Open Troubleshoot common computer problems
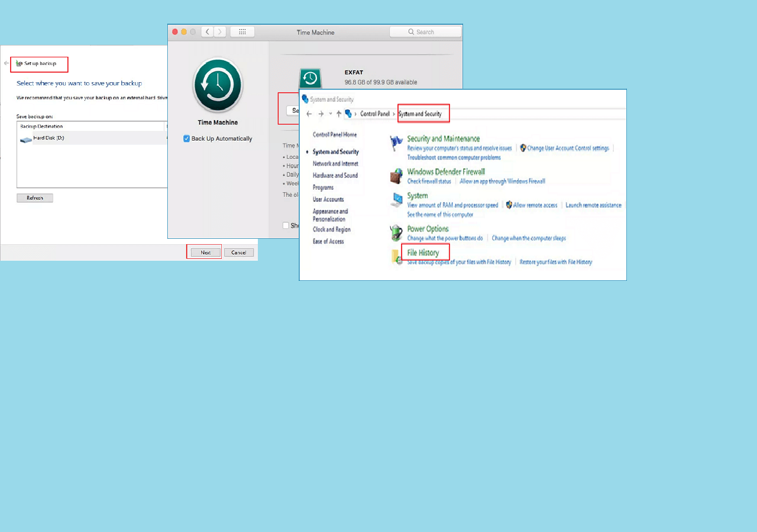Screen dimensions: 757x532 click(x=454, y=158)
